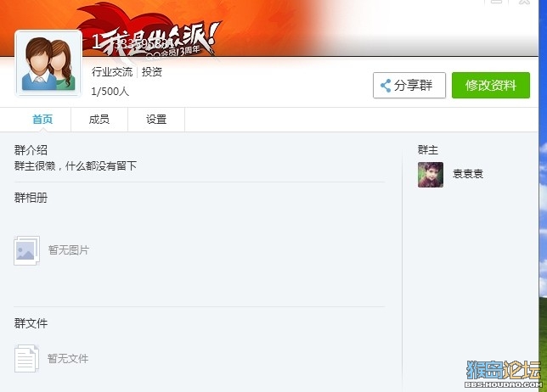Click the share icon in 分享群 button

(386, 86)
